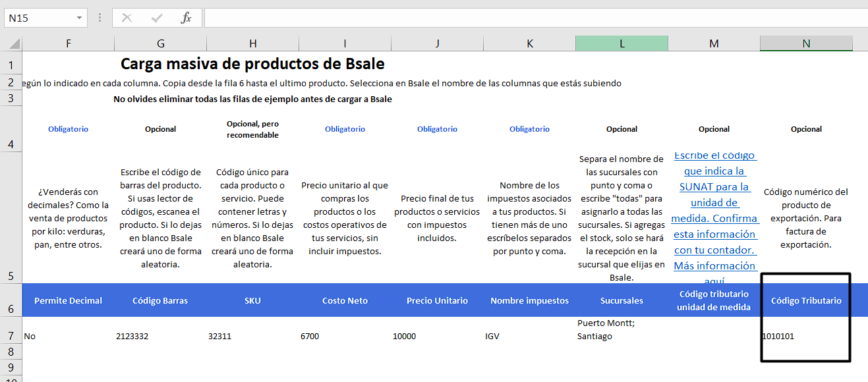Select column H header
The image size is (868, 382).
pyautogui.click(x=252, y=43)
